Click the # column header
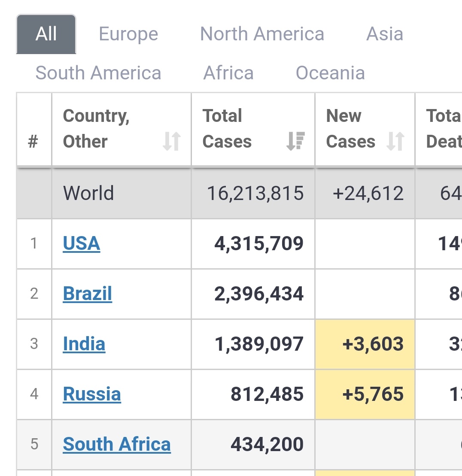Viewport: 462px width, 476px height. [x=33, y=141]
